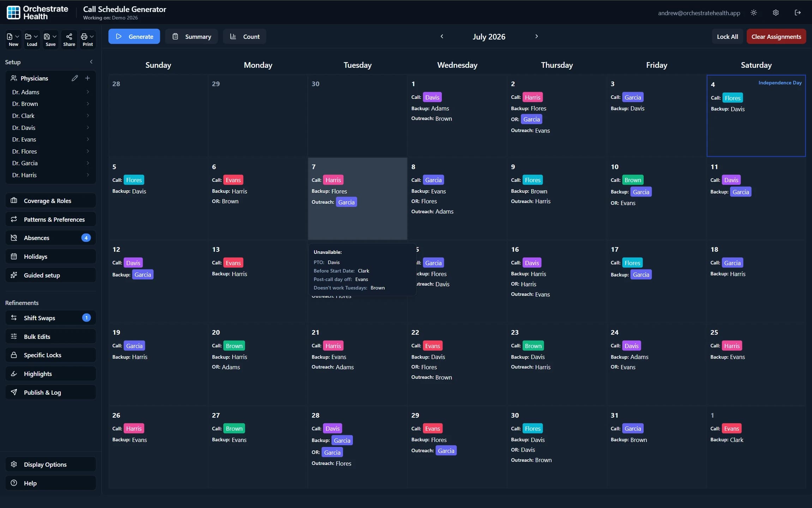The width and height of the screenshot is (812, 508).
Task: Open the Absences panel
Action: point(51,238)
